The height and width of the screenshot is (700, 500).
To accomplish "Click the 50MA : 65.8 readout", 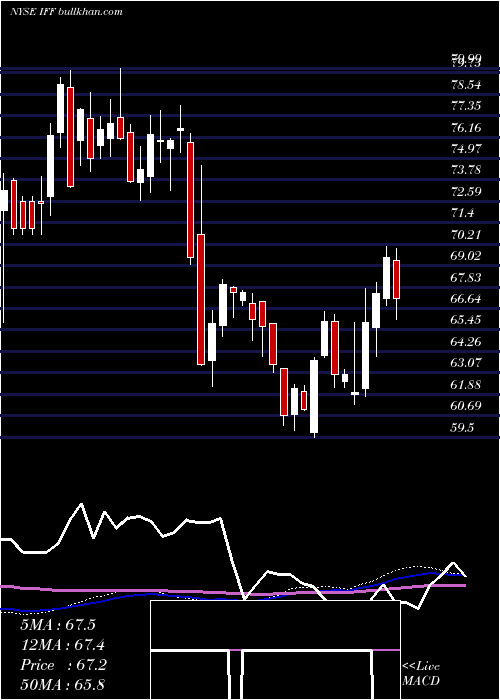I will point(63,684).
